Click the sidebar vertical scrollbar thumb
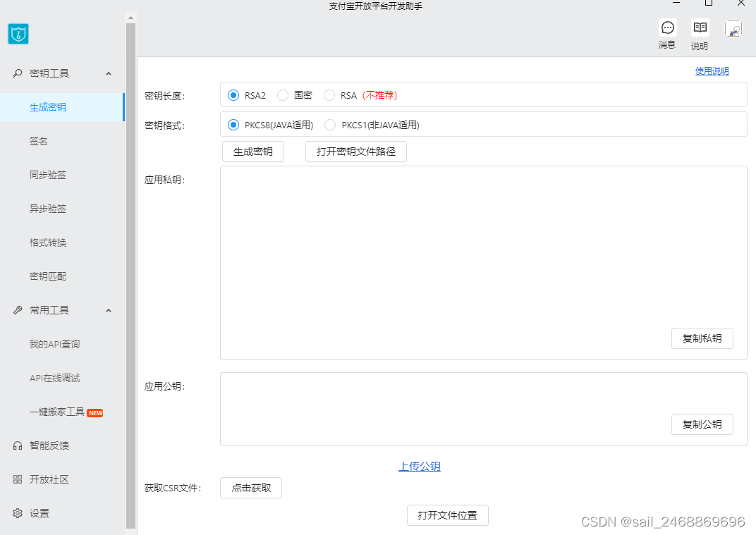756x535 pixels. click(x=130, y=276)
